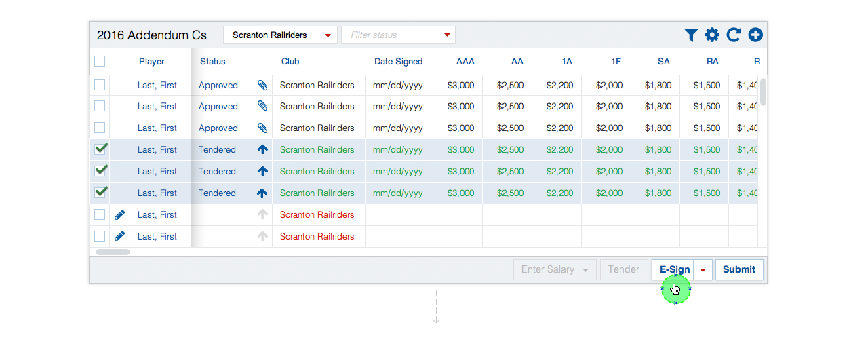Screen dimensions: 868x340
Task: Click the refresh arrow icon
Action: (734, 35)
